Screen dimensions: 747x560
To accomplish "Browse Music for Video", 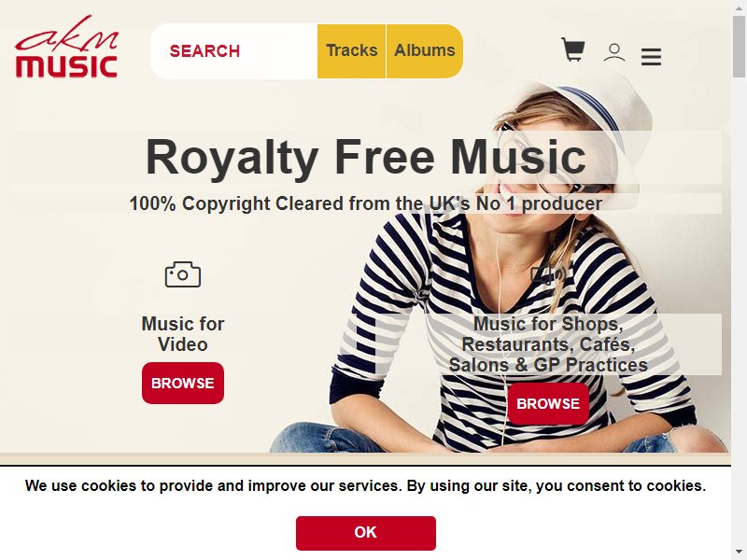I will (x=183, y=383).
